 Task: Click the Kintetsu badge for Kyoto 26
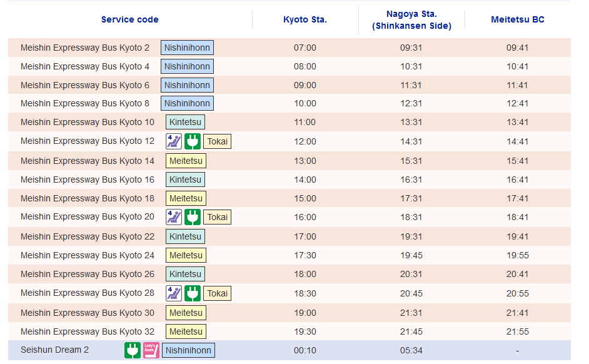tap(185, 274)
